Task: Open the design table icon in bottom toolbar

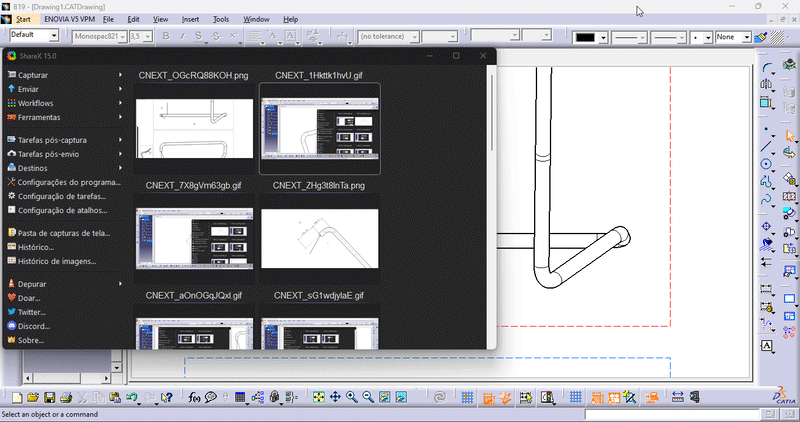Action: [x=240, y=397]
